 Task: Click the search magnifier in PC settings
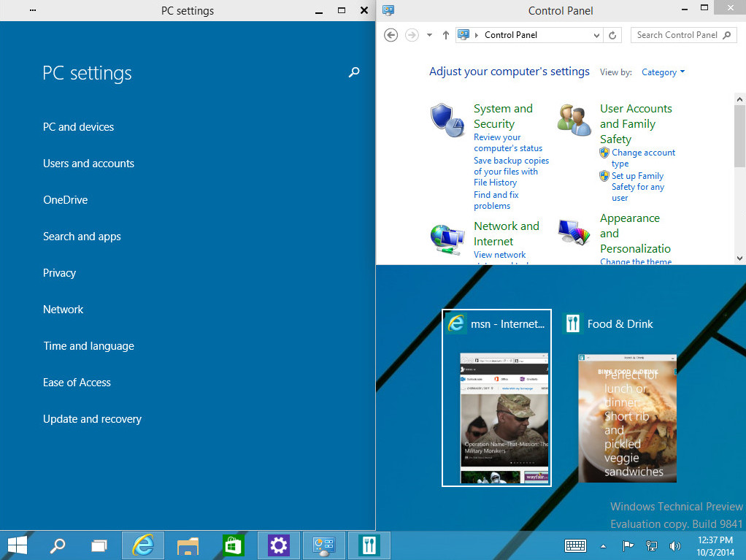pyautogui.click(x=354, y=72)
